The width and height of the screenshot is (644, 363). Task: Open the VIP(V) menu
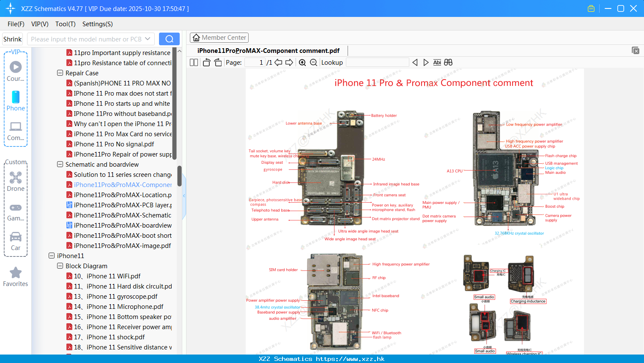pos(40,24)
